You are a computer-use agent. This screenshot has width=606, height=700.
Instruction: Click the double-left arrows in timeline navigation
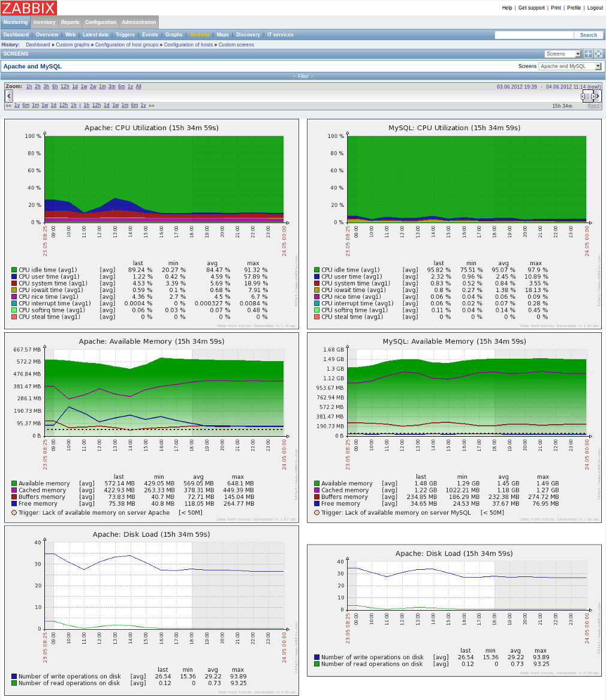(x=8, y=106)
